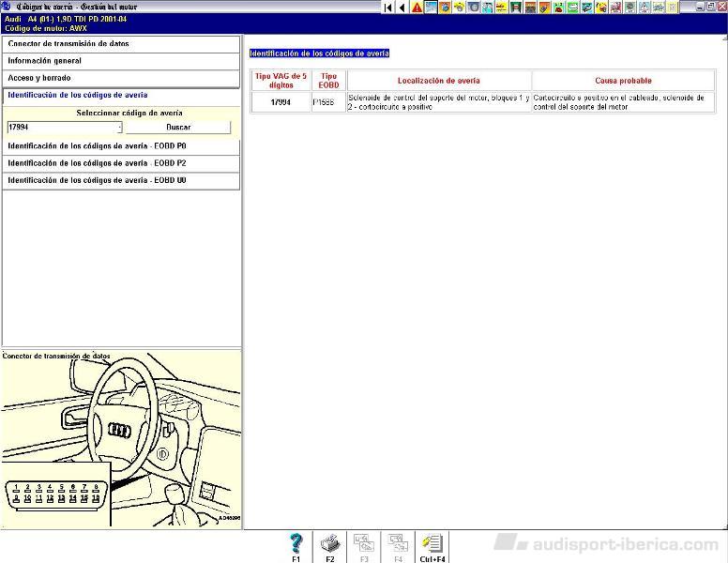Select the blue tire wheel toolbar icon

pyautogui.click(x=473, y=7)
